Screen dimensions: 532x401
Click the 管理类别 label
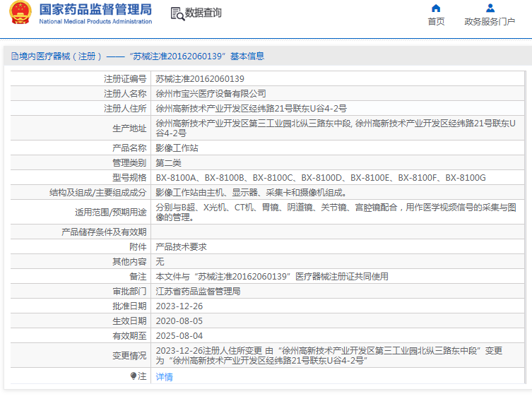129,163
